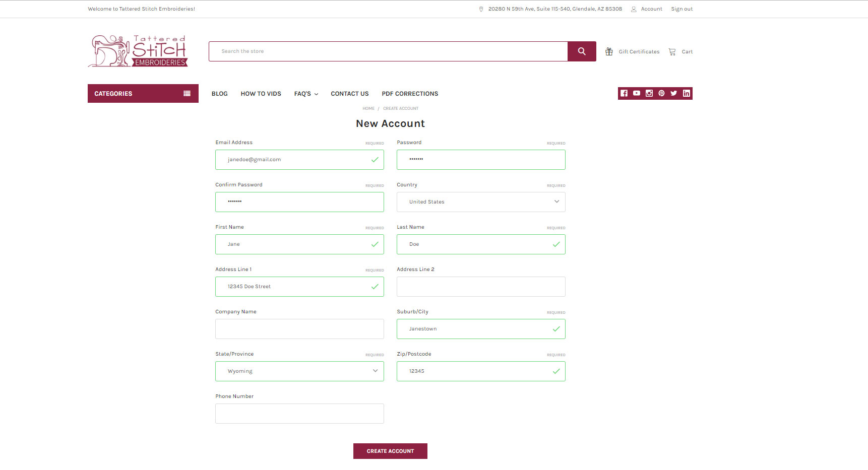Open the YouTube social icon
Image resolution: width=868 pixels, height=470 pixels.
tap(637, 93)
